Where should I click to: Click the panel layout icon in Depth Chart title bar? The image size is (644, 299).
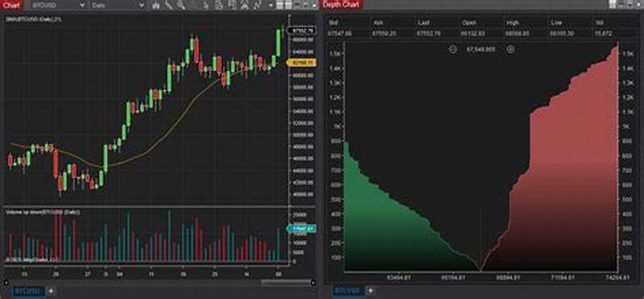pyautogui.click(x=613, y=5)
